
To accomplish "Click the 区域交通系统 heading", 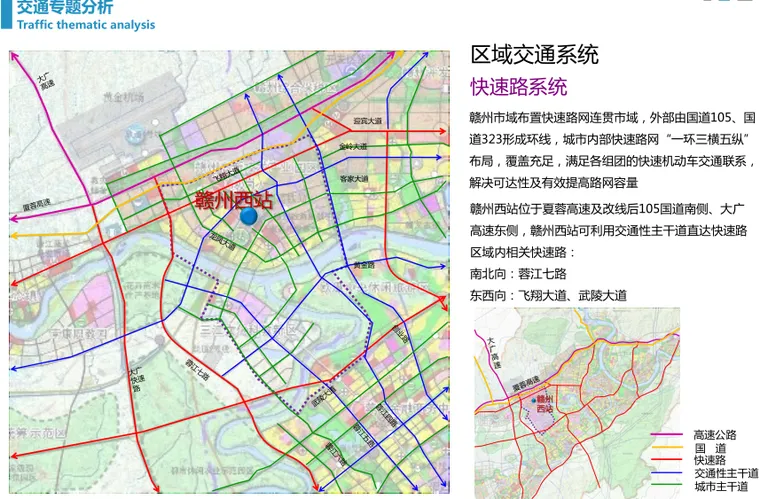I will click(x=535, y=54).
